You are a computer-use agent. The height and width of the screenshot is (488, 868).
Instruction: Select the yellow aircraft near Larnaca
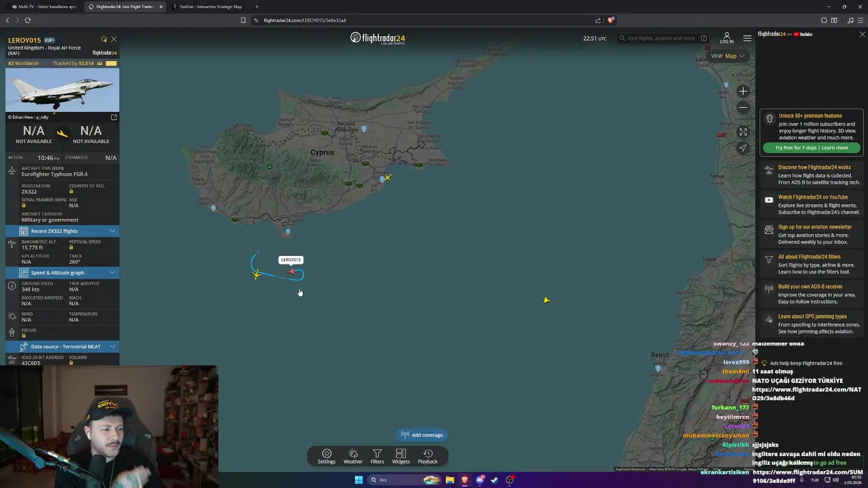(388, 177)
